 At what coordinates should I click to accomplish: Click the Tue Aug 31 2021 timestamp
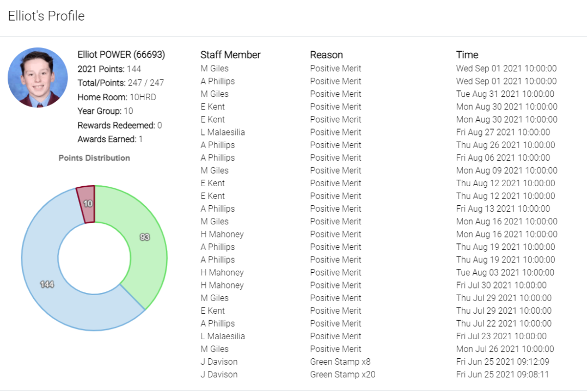point(505,94)
